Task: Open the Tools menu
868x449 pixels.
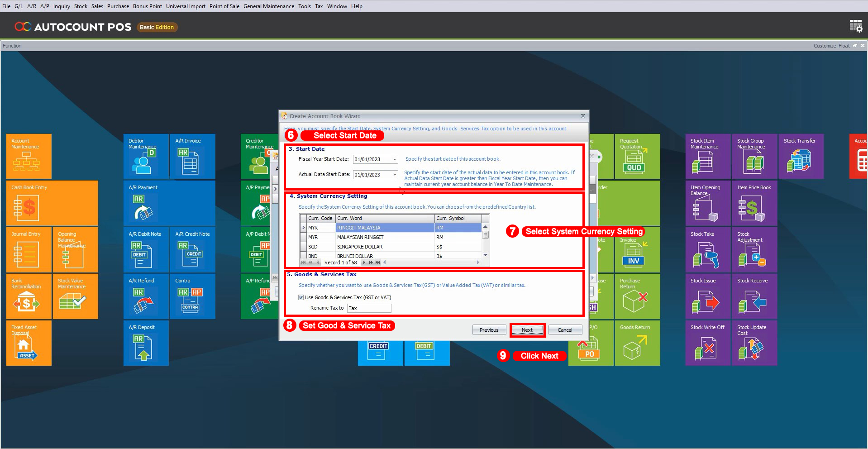Action: click(305, 6)
